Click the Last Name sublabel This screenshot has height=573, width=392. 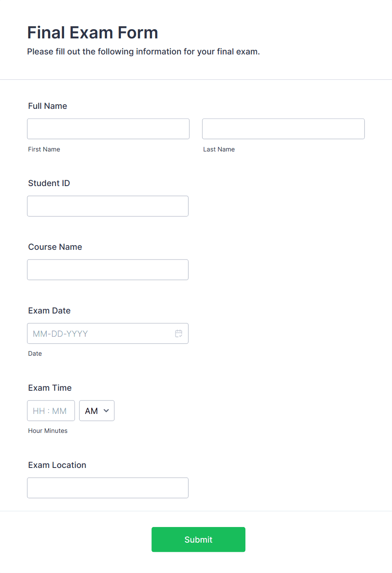(x=219, y=149)
